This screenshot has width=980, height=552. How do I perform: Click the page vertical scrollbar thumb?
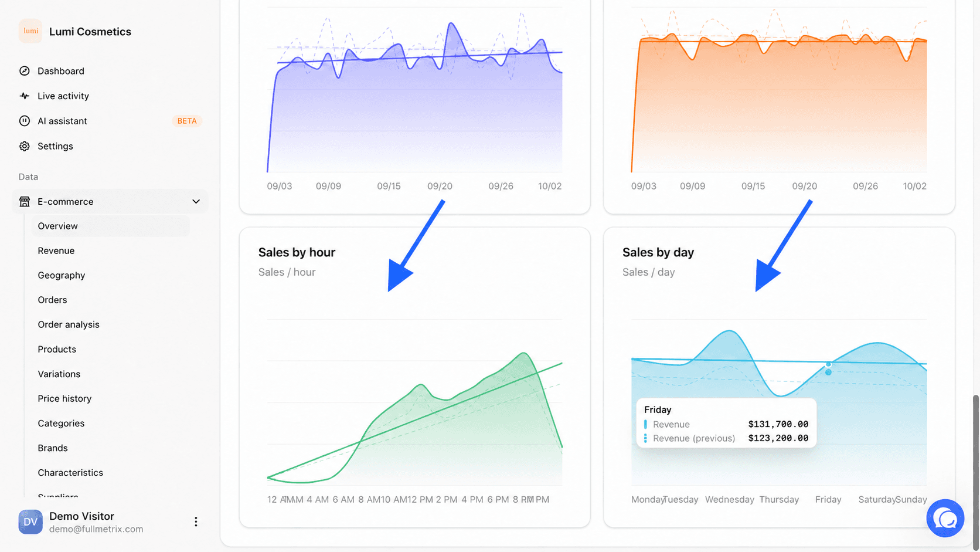click(x=976, y=471)
